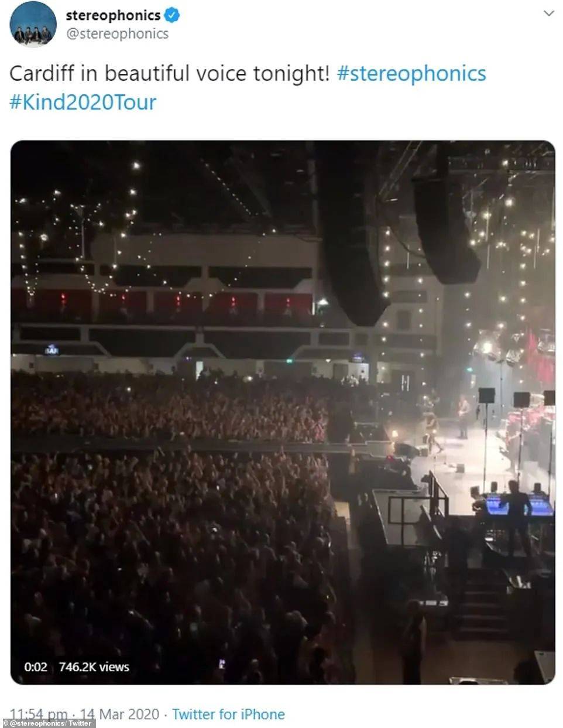This screenshot has width=563, height=728.
Task: Click the 14 Mar 2020 date
Action: click(x=119, y=714)
